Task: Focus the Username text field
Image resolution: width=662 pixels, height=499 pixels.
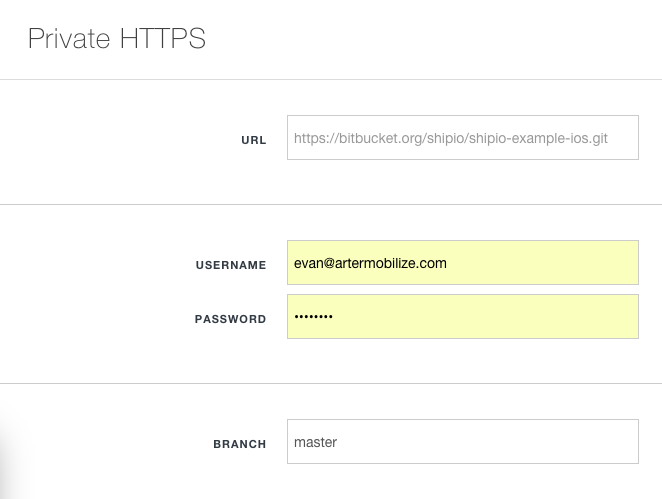Action: pyautogui.click(x=463, y=263)
